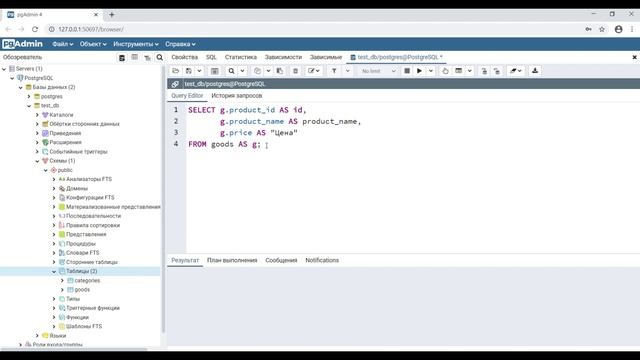The height and width of the screenshot is (360, 640).
Task: Switch to the Статистика tab
Action: [x=241, y=57]
